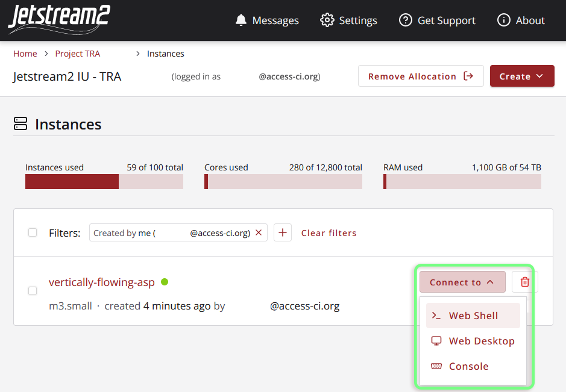Click the Web Desktop monitor icon

(x=436, y=341)
